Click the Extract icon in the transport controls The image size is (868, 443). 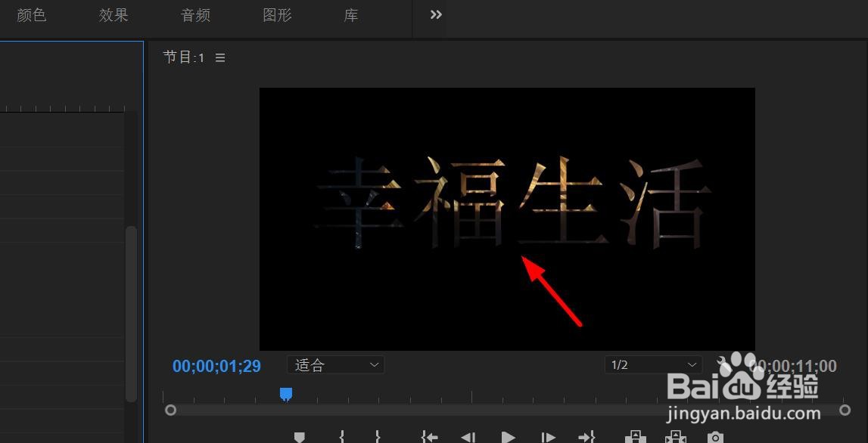pos(675,436)
